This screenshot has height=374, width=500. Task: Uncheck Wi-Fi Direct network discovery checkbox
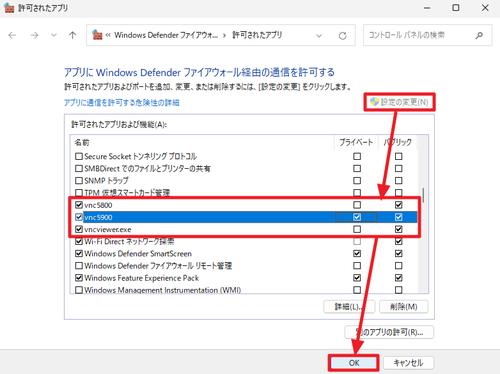click(x=79, y=241)
